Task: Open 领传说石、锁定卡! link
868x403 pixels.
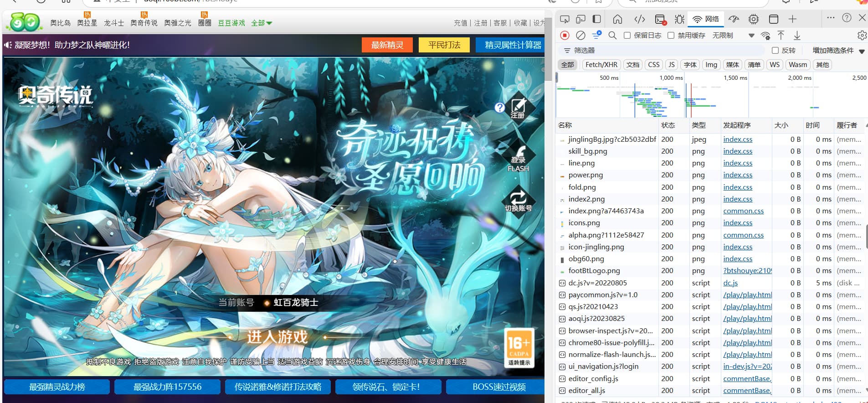Action: (388, 387)
